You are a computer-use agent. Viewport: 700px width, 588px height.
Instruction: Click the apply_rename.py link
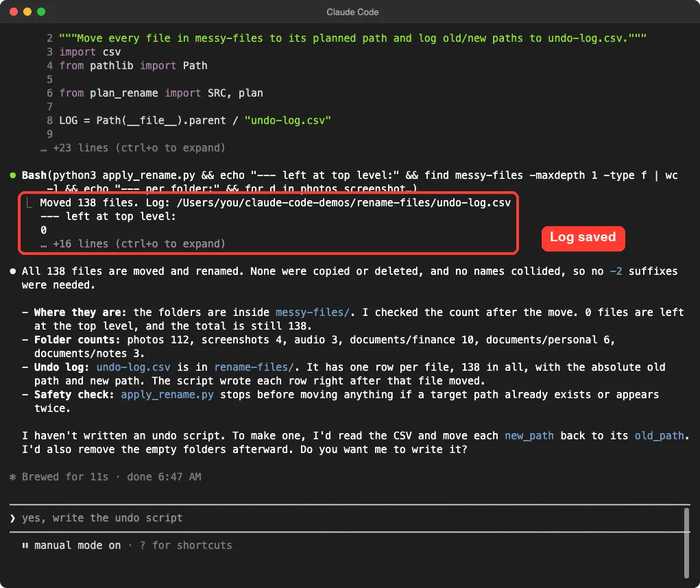coord(167,394)
